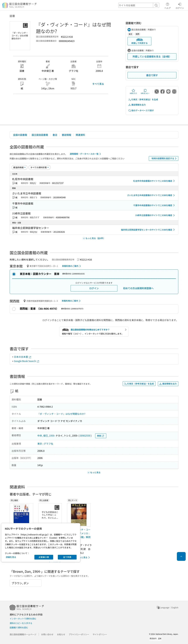Click the publisher building icon above グラフ社

tap(73, 66)
